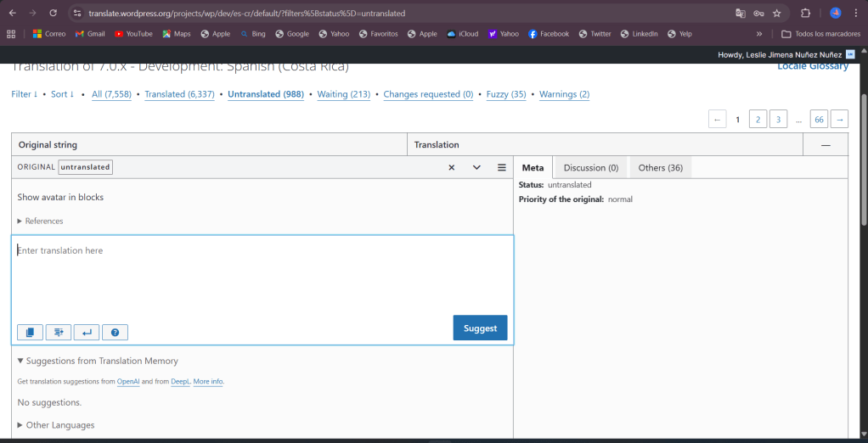Screen dimensions: 868x443
Task: Open the Filter dropdown
Action: point(24,94)
